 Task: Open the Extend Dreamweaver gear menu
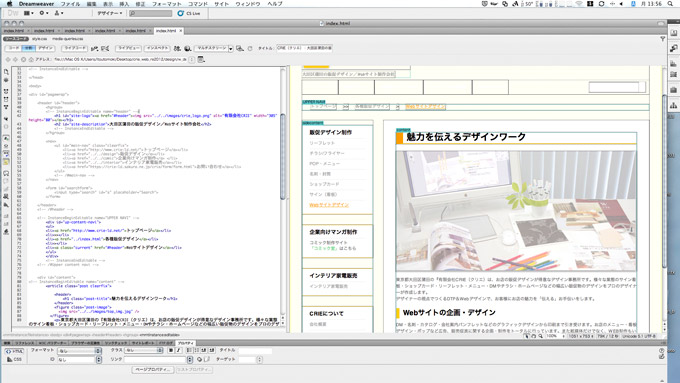point(44,13)
